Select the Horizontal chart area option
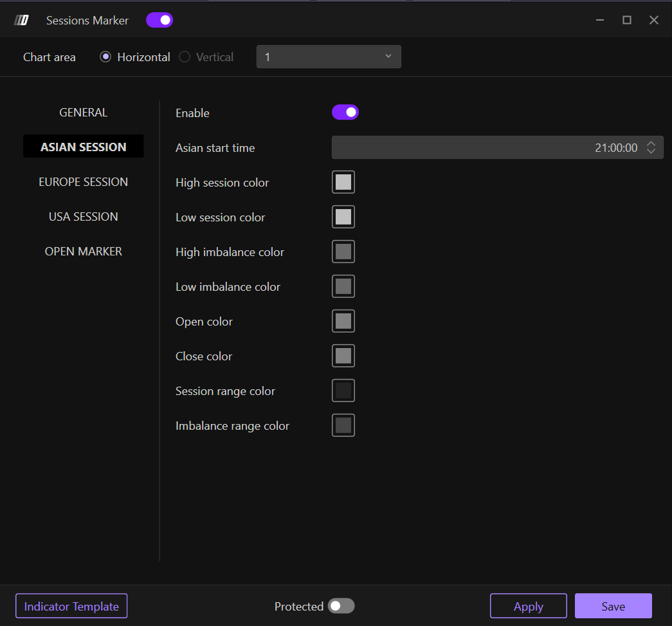Image resolution: width=672 pixels, height=626 pixels. (x=106, y=57)
